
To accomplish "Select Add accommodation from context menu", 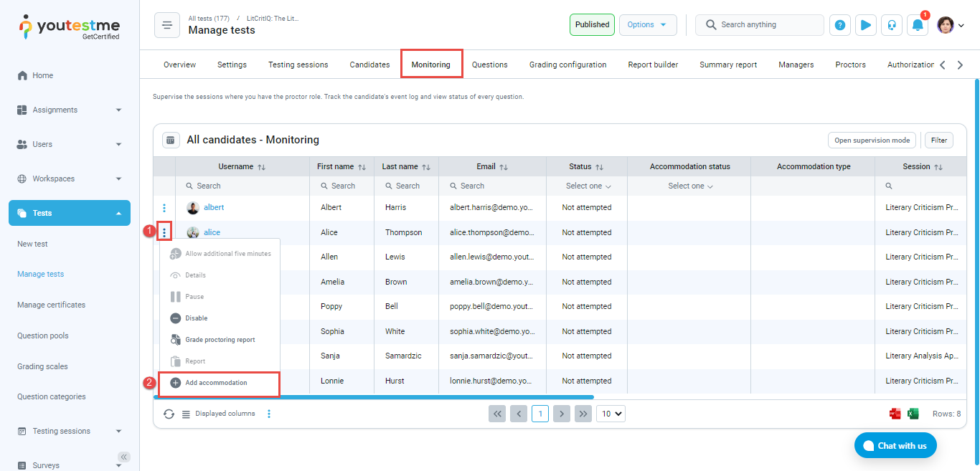I will pos(216,383).
